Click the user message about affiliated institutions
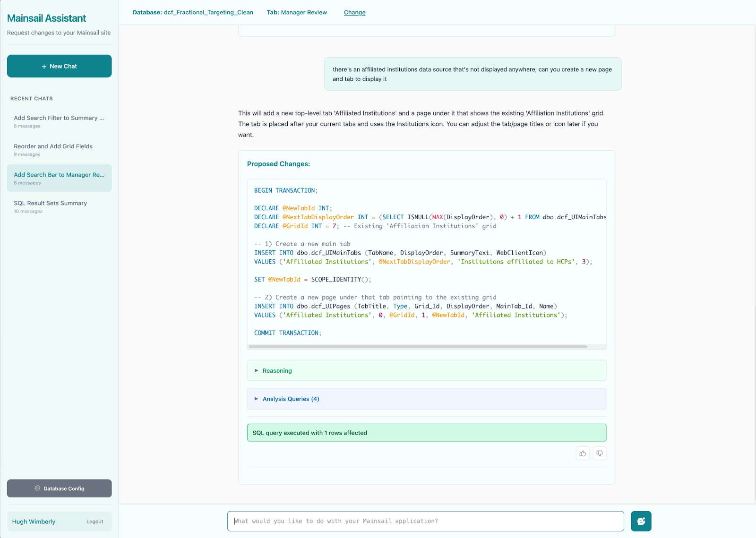The width and height of the screenshot is (756, 538). 472,74
